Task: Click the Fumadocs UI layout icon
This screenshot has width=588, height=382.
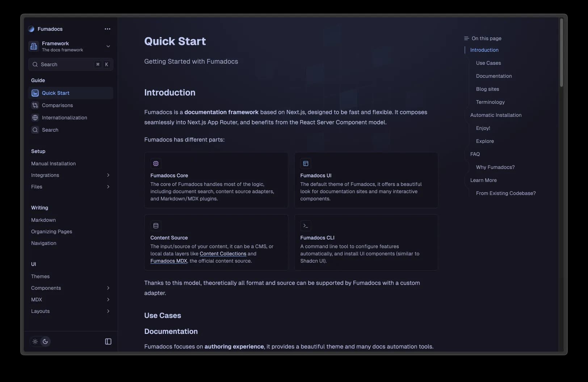Action: (306, 164)
